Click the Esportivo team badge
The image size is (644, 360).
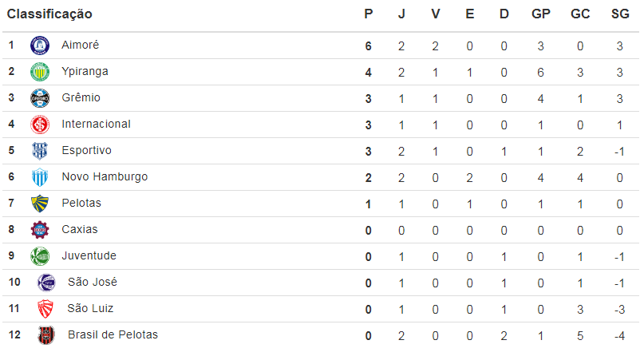(x=39, y=151)
